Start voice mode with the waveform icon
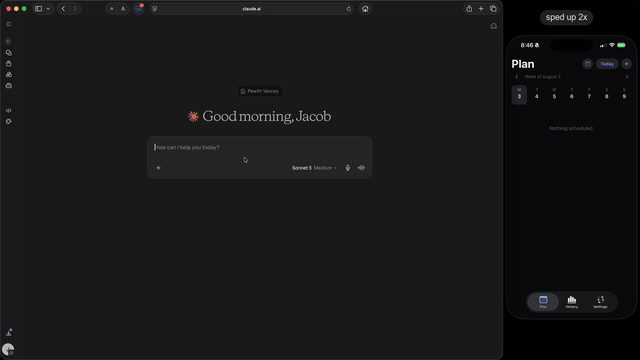640x360 pixels. pos(361,168)
